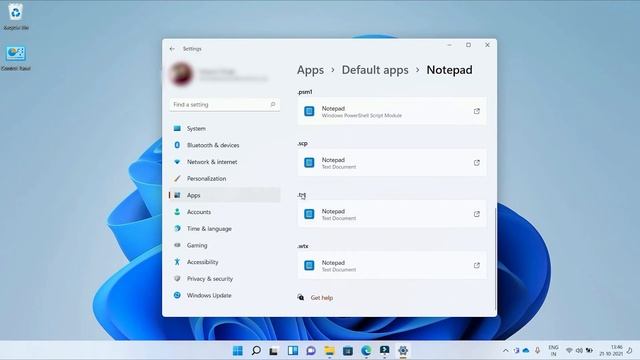Viewport: 640px width, 360px height.
Task: Change default app for .scp files
Action: point(392,163)
